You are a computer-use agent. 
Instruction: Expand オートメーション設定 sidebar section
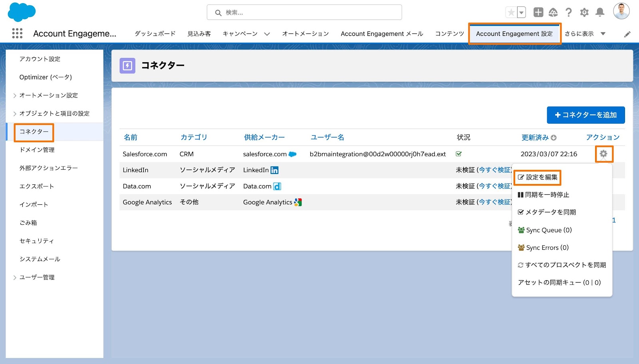pyautogui.click(x=15, y=95)
